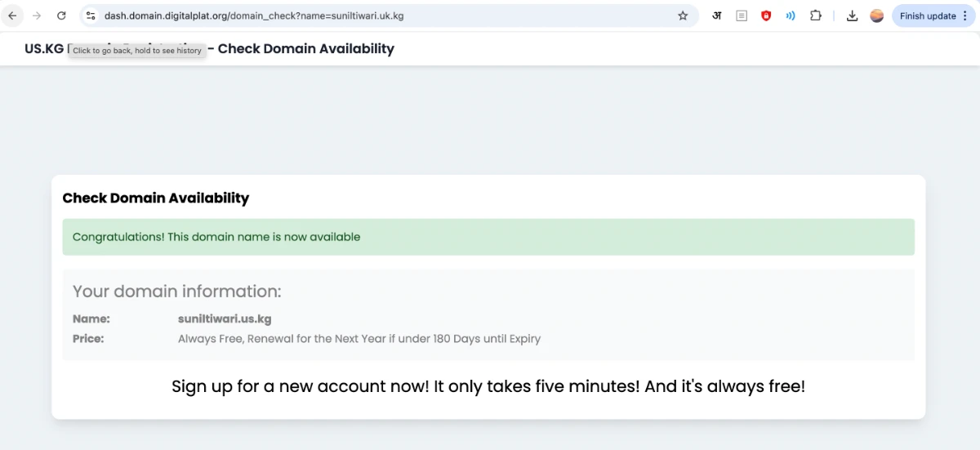Go back to the previous page
The height and width of the screenshot is (450, 980).
[x=12, y=16]
